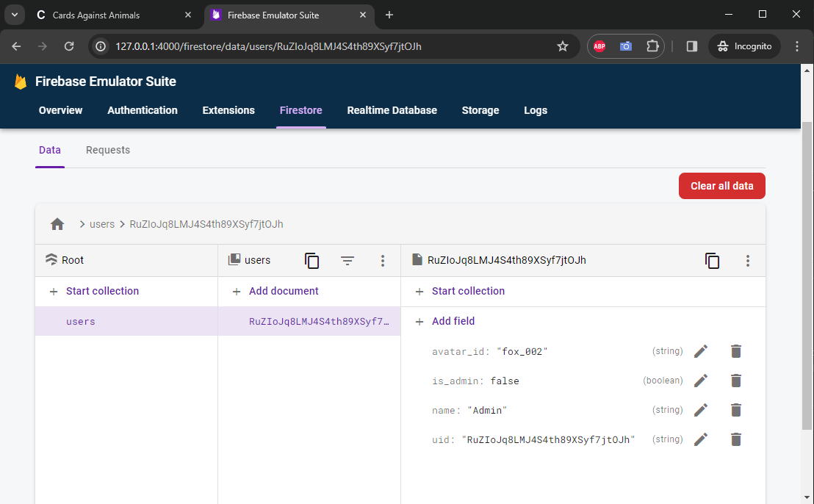Edit the name field pencil icon
Screen dimensions: 814x504
[701, 410]
